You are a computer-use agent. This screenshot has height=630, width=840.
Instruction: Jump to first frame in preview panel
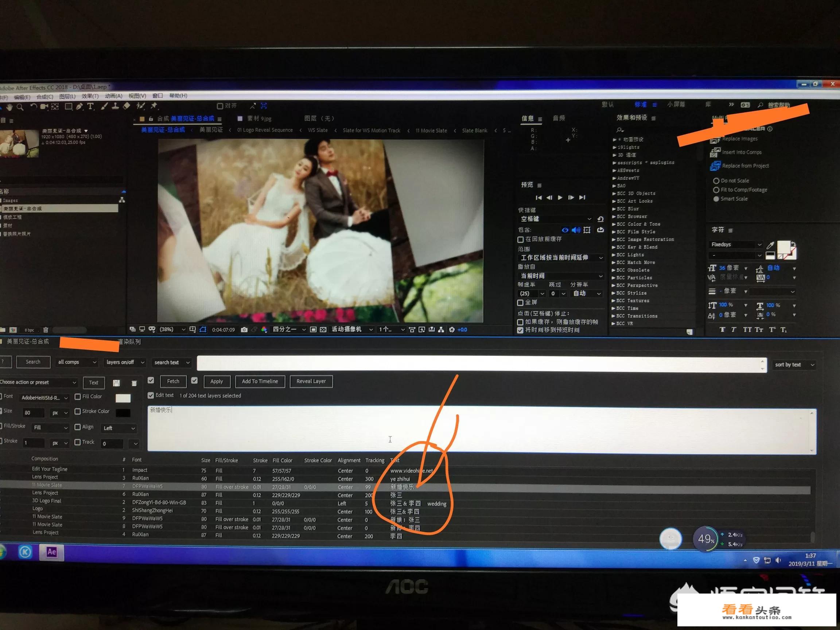click(538, 198)
